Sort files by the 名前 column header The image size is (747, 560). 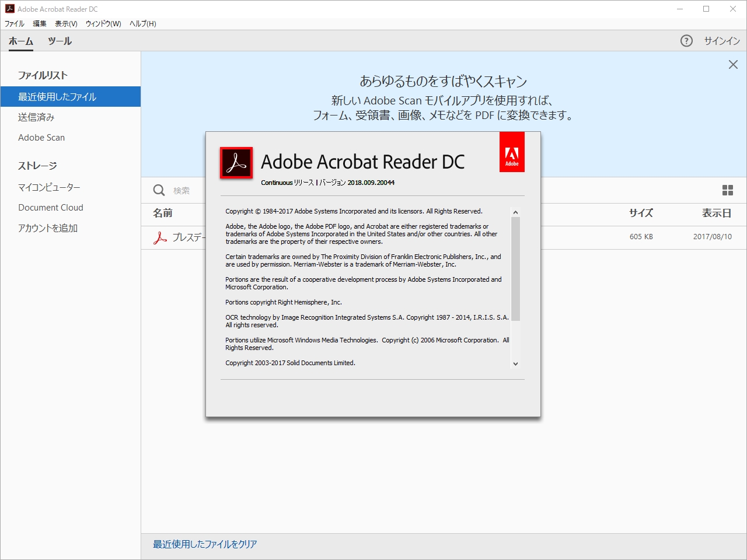(x=162, y=213)
